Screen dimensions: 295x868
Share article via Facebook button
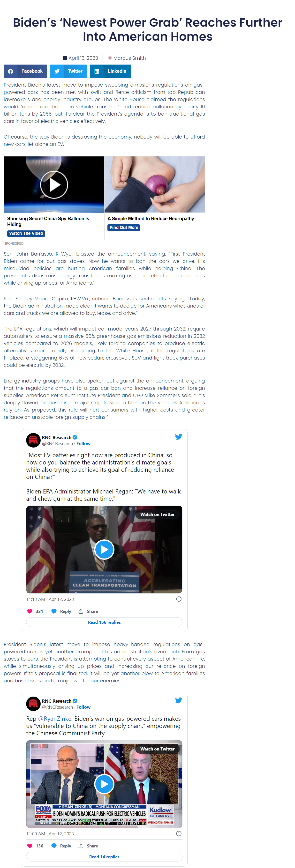coord(25,71)
